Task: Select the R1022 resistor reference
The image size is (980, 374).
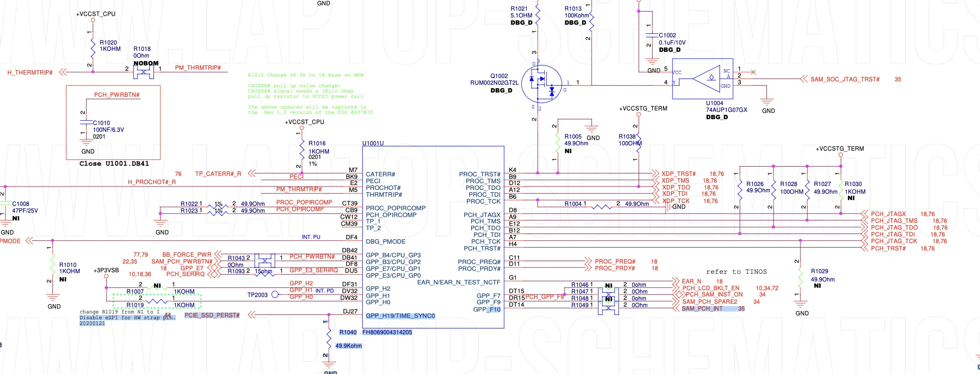Action: click(189, 204)
